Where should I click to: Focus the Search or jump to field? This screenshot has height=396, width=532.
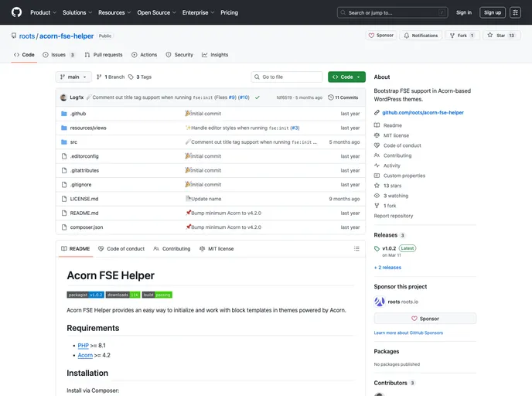(x=393, y=12)
